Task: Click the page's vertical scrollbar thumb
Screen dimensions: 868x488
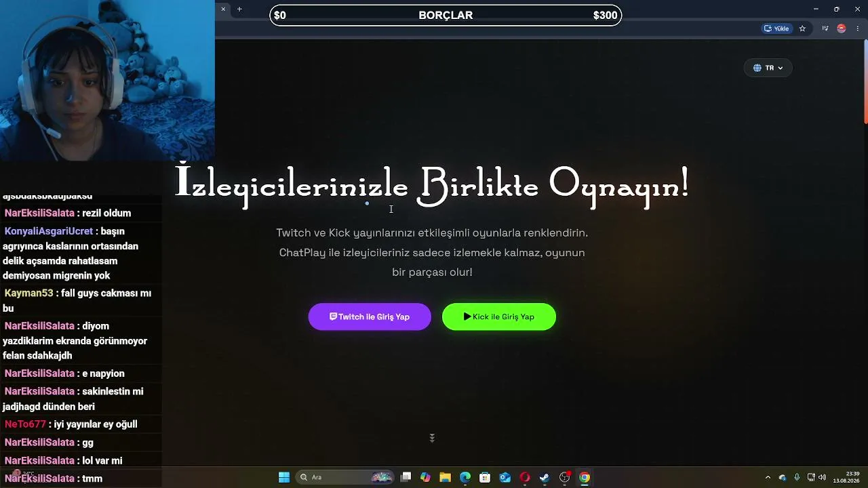Action: click(x=865, y=82)
